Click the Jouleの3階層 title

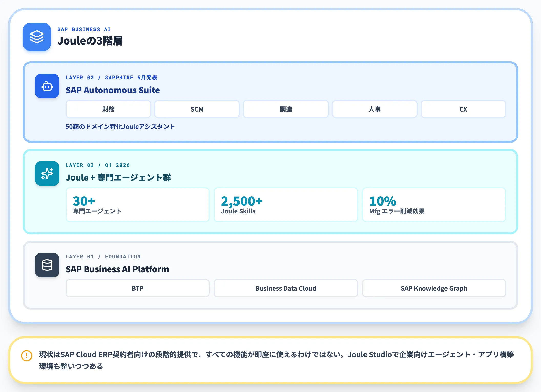coord(90,41)
